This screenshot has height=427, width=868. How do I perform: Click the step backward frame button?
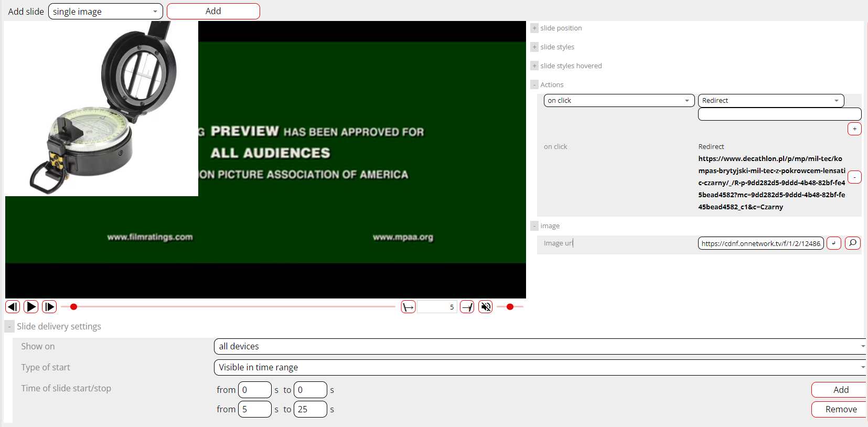[x=13, y=307]
